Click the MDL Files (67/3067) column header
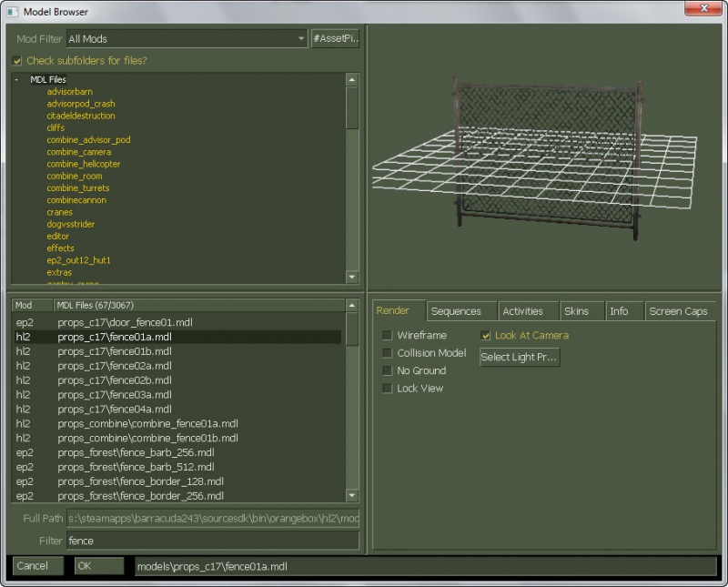 (199, 305)
